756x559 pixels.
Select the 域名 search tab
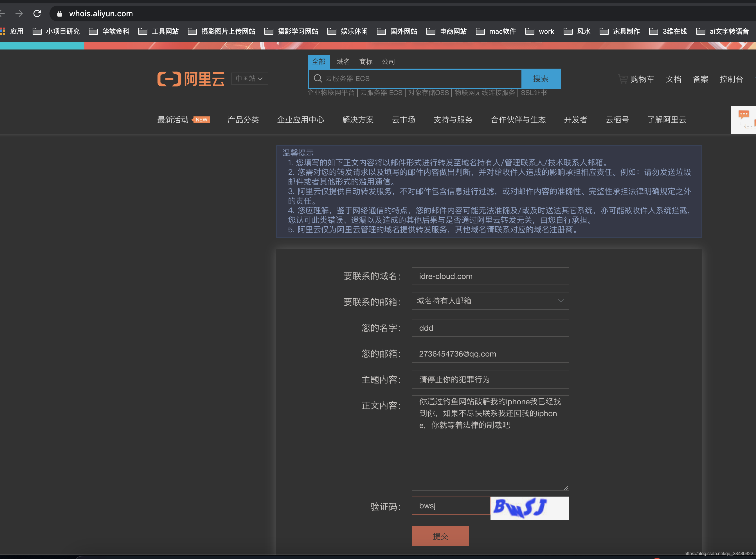point(343,62)
